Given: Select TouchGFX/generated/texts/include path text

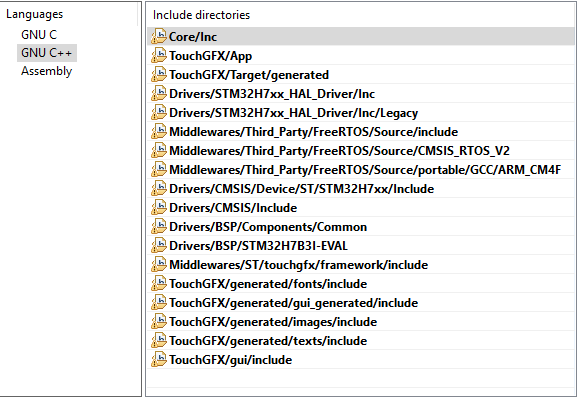Looking at the screenshot, I should coord(268,341).
